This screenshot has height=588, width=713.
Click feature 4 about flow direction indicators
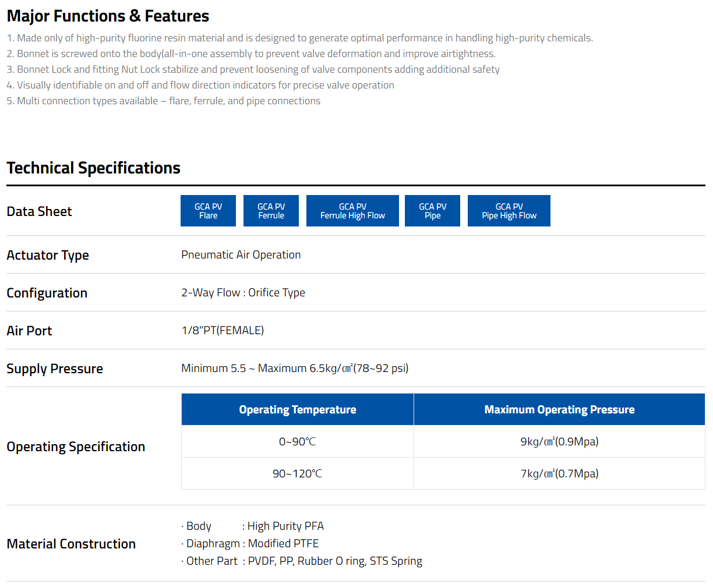[x=200, y=85]
